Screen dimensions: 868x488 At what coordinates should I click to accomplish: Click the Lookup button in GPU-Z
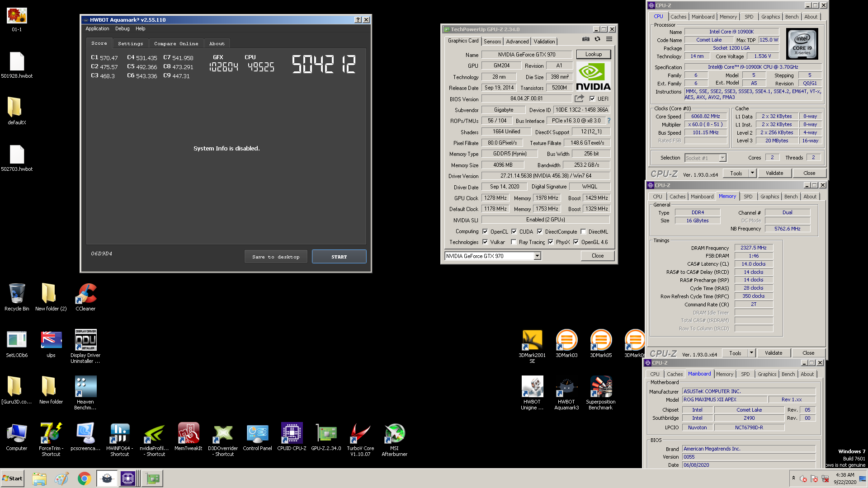pyautogui.click(x=594, y=54)
